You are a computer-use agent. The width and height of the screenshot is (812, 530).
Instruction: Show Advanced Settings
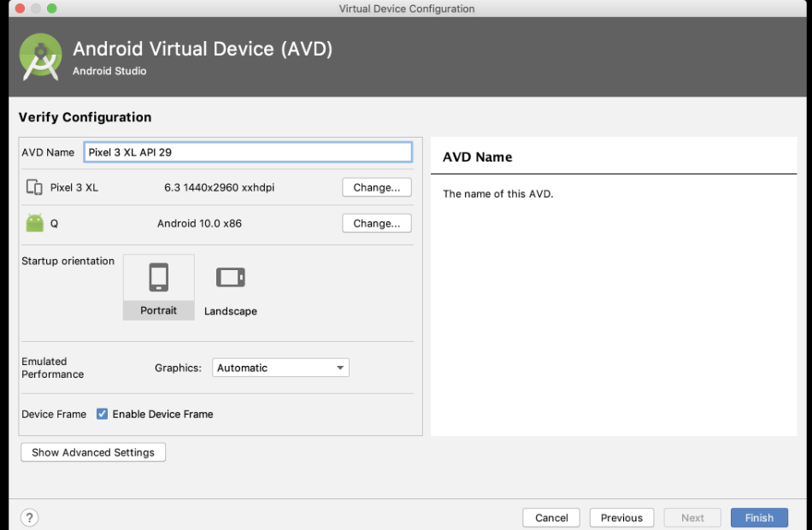point(93,452)
